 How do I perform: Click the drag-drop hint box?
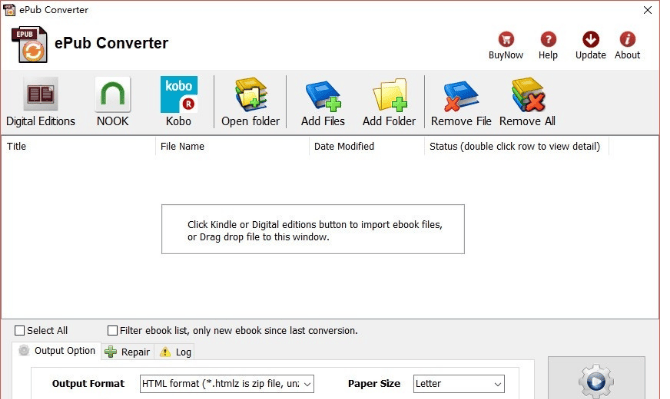click(x=313, y=229)
